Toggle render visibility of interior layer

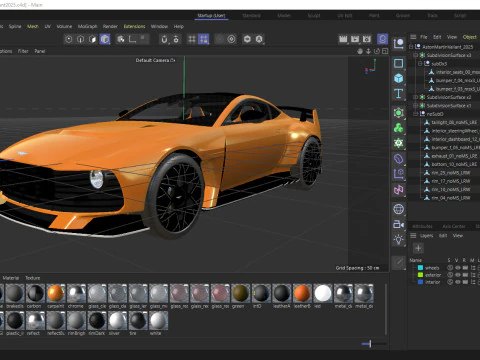465,282
